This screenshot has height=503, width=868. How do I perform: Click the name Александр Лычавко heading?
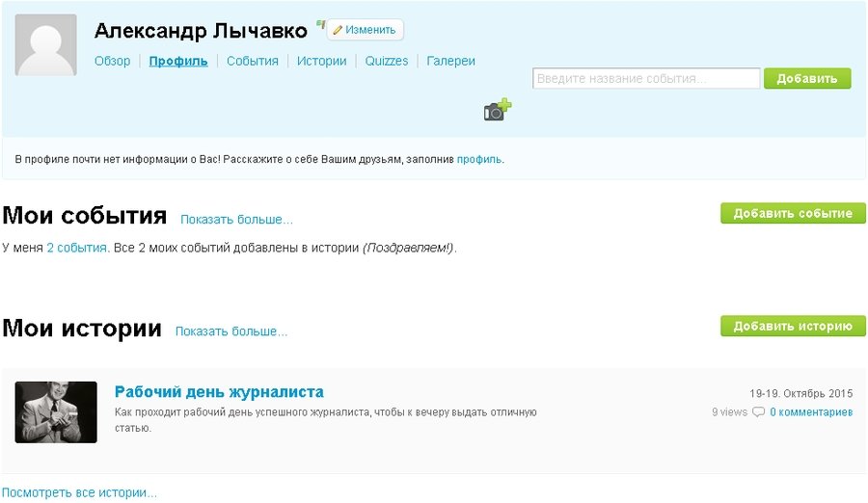click(x=201, y=31)
